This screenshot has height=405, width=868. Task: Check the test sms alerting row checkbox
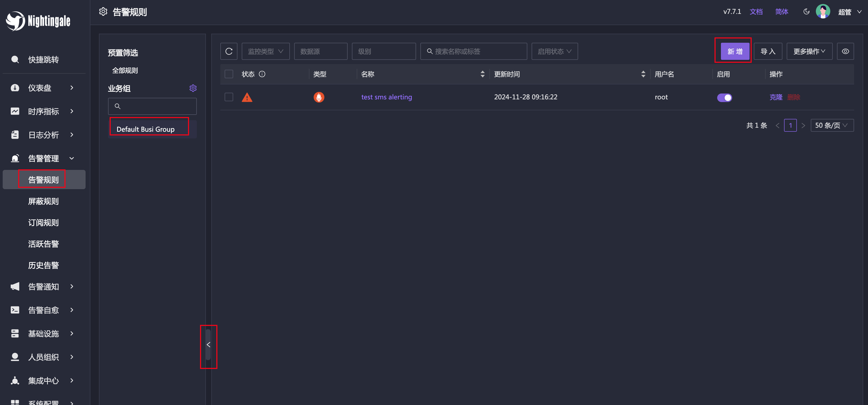229,97
